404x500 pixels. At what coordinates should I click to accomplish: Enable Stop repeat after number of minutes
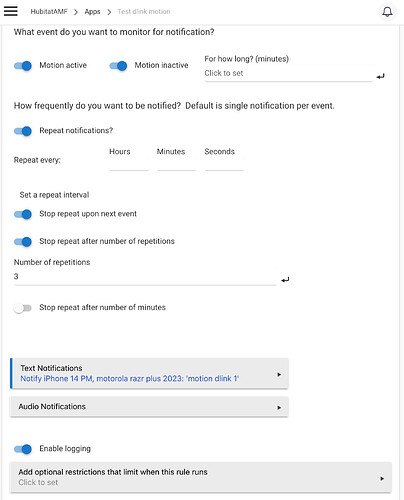[23, 308]
